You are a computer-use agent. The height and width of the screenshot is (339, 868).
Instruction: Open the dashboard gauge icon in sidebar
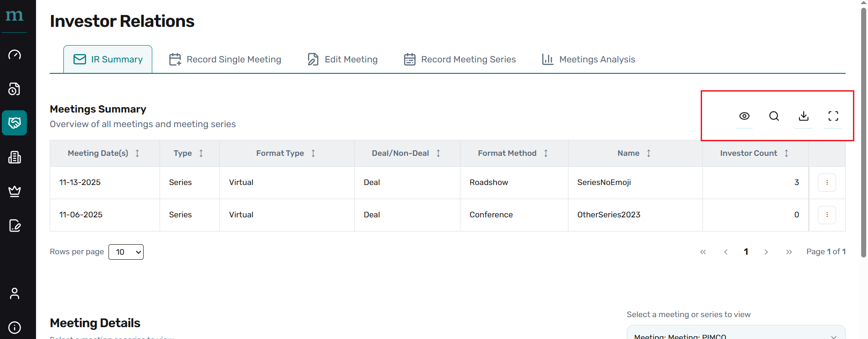[x=15, y=55]
